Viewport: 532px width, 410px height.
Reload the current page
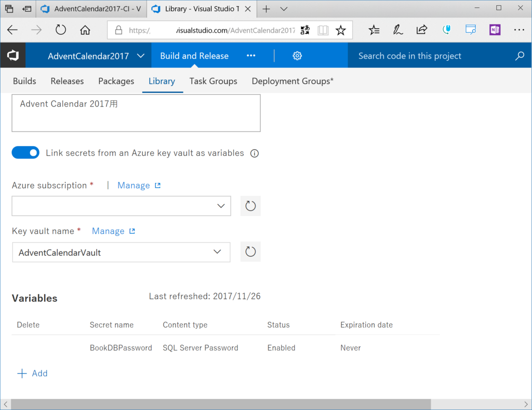point(61,30)
